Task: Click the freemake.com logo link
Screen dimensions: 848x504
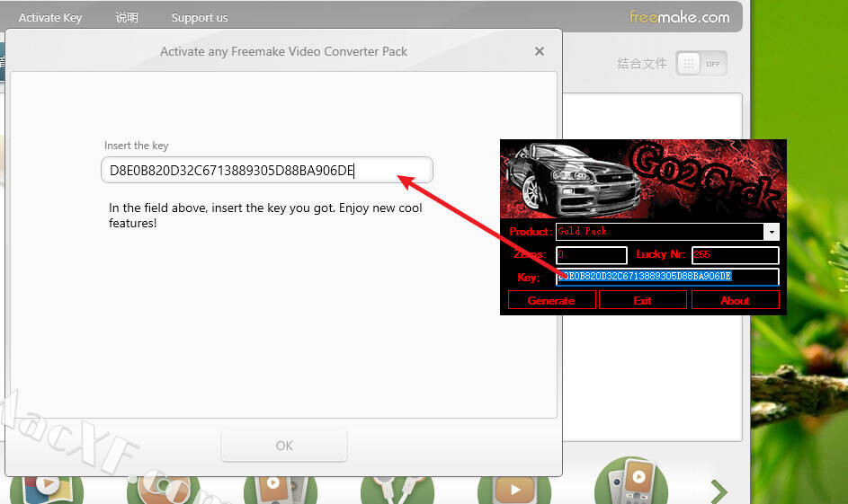Action: pyautogui.click(x=679, y=17)
